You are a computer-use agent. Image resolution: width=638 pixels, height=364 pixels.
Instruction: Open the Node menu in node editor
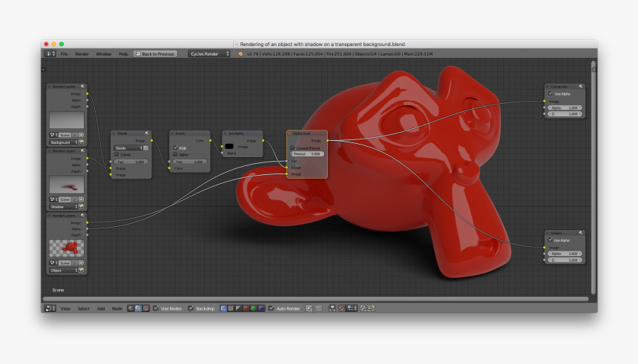click(x=117, y=308)
